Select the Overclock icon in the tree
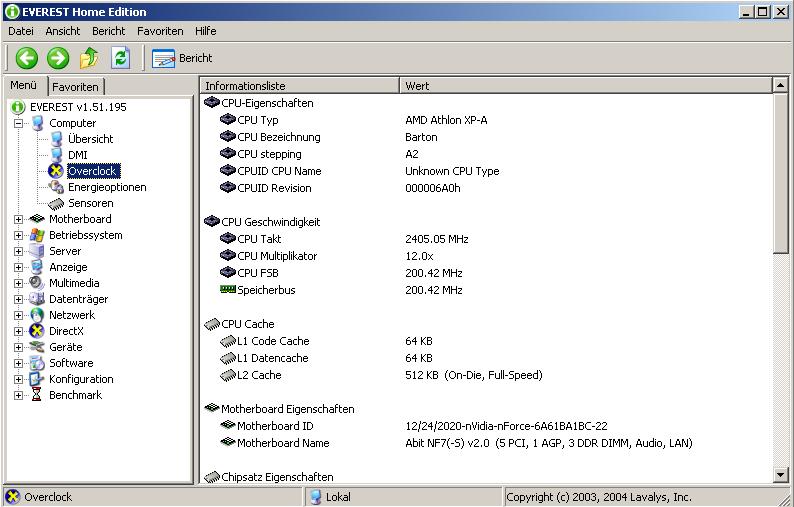794x507 pixels. pos(56,171)
